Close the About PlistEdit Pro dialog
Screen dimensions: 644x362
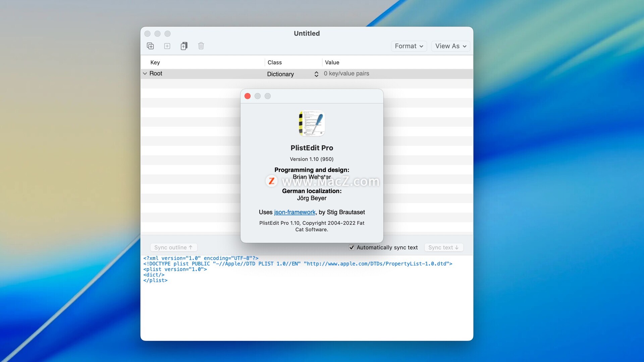[248, 96]
